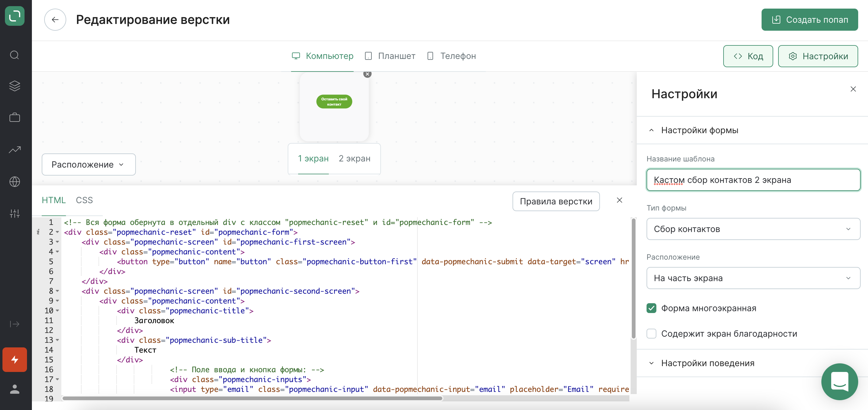Click the Оставить свой контакт preview button
The height and width of the screenshot is (410, 868).
click(x=334, y=102)
